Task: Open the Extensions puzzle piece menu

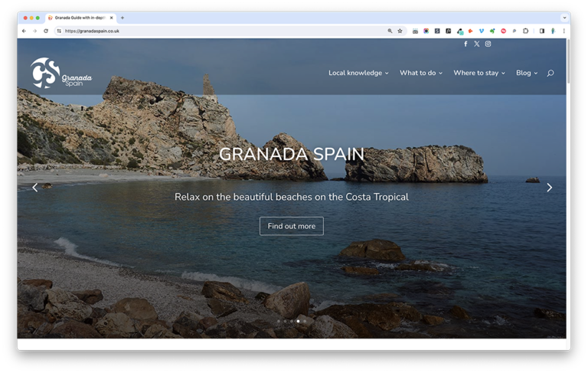Action: click(x=526, y=31)
